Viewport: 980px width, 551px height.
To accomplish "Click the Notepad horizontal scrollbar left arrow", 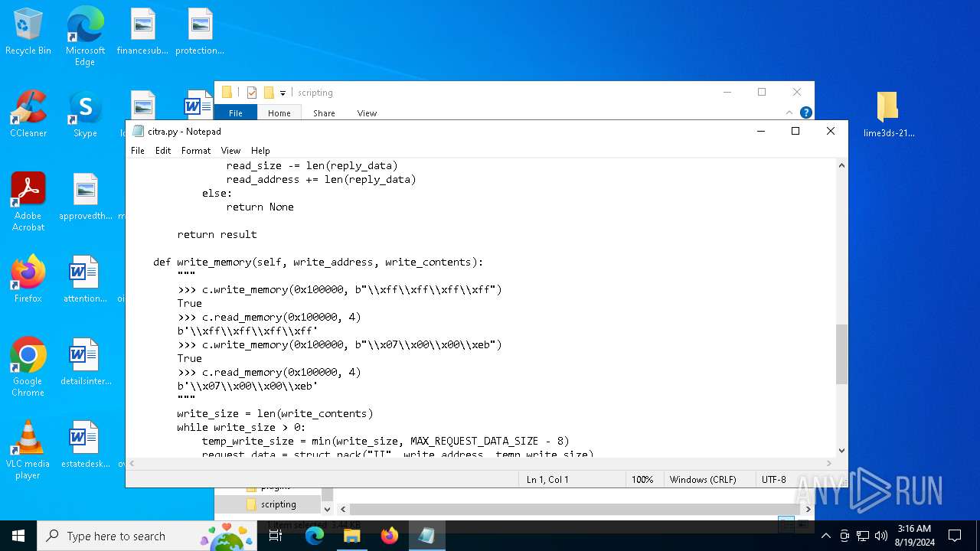I will [x=132, y=463].
